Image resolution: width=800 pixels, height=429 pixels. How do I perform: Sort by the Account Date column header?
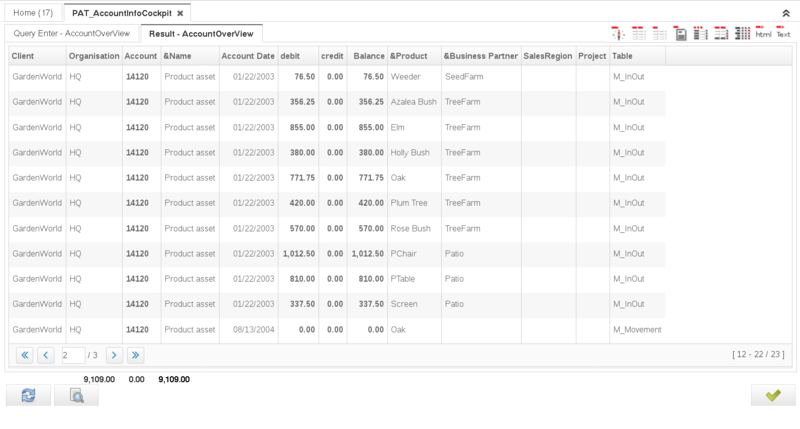pyautogui.click(x=248, y=56)
